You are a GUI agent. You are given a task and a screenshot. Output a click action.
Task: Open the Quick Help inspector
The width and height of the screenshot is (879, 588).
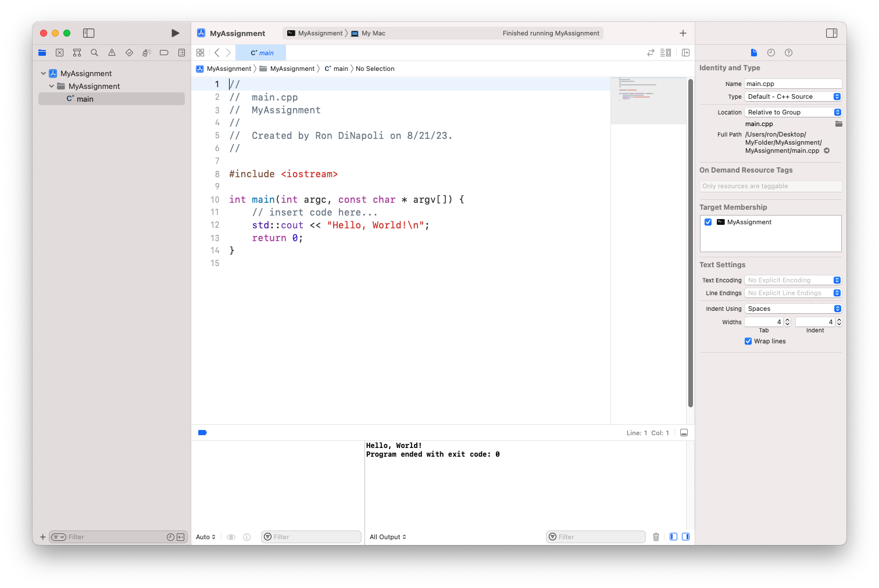pyautogui.click(x=788, y=53)
